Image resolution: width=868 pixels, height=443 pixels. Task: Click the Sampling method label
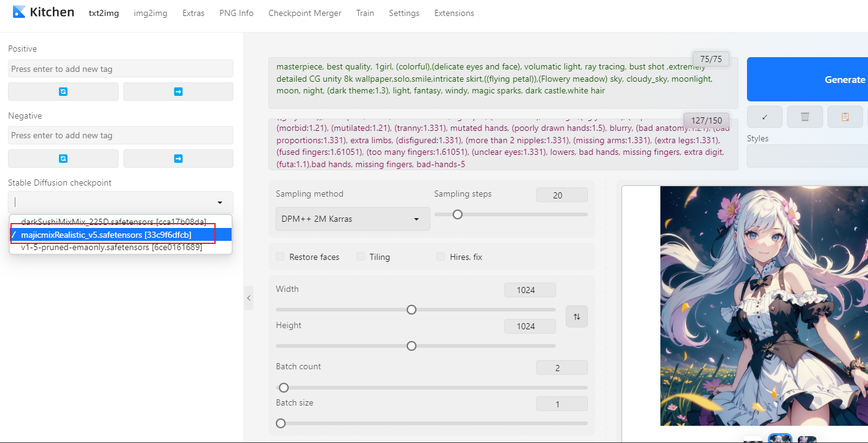(310, 194)
